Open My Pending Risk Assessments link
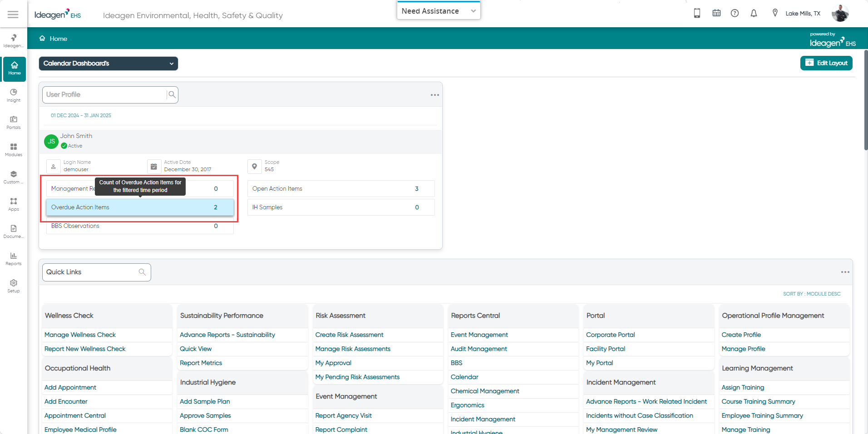This screenshot has width=868, height=434. coord(357,377)
